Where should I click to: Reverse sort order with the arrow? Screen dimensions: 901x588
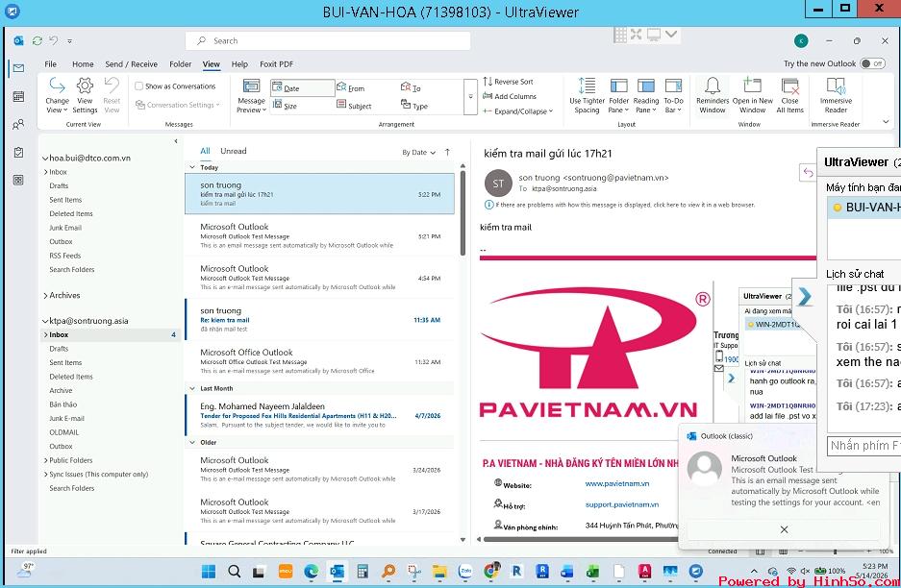click(448, 152)
